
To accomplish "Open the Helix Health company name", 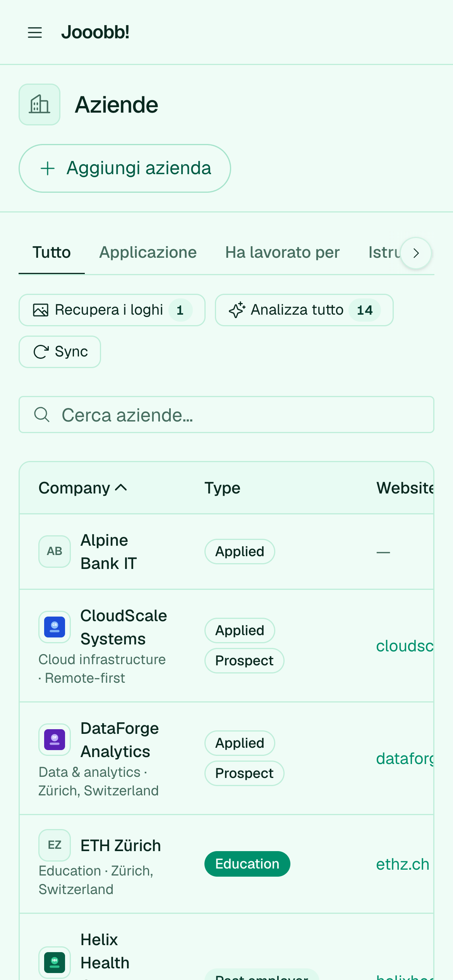I will pos(105,951).
